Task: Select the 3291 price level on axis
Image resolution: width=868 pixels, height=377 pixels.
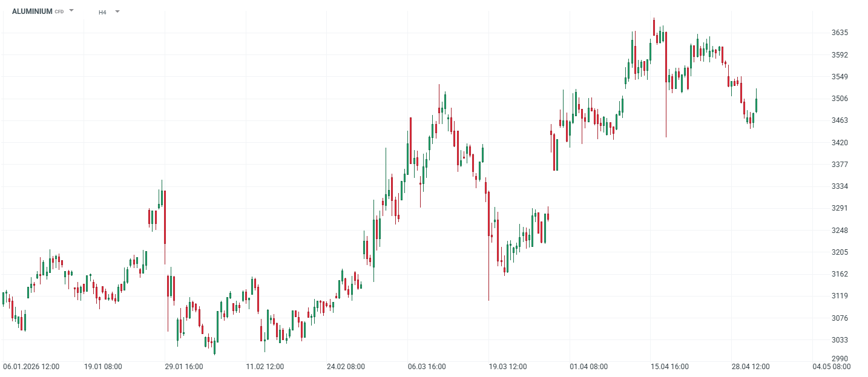Action: pyautogui.click(x=840, y=208)
